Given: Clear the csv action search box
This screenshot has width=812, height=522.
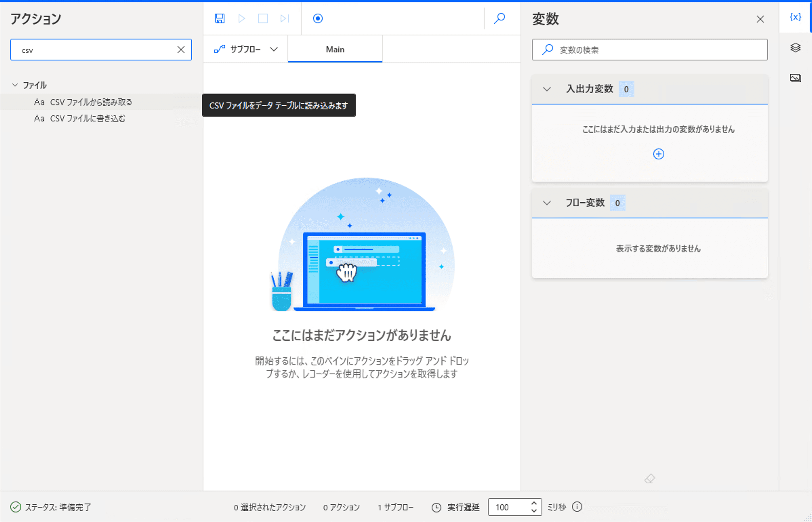Looking at the screenshot, I should pos(181,50).
